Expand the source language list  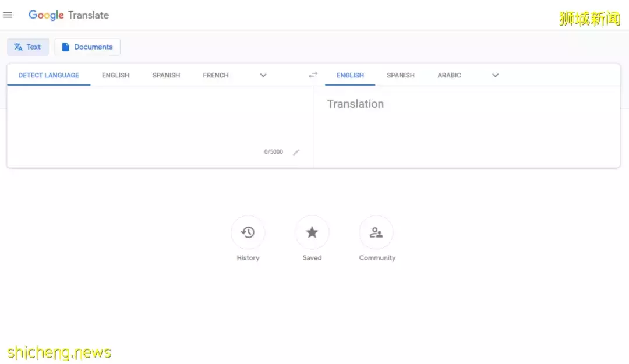click(x=263, y=75)
